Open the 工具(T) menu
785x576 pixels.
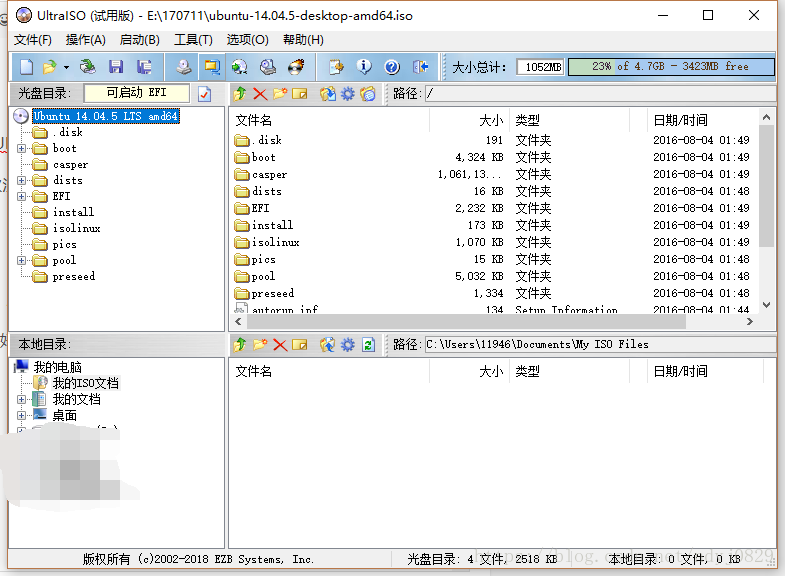193,40
